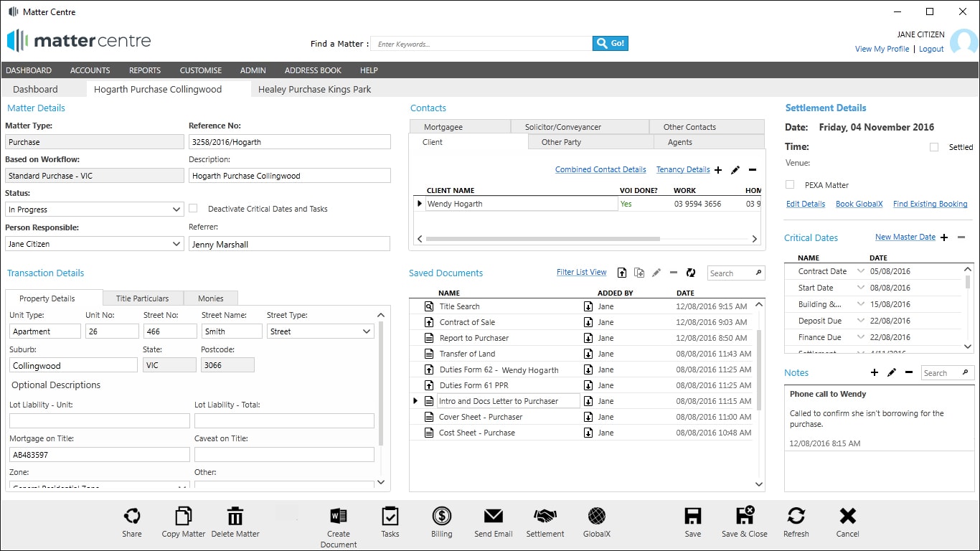The width and height of the screenshot is (980, 551).
Task: Open the Settlement handshake icon
Action: 545,516
